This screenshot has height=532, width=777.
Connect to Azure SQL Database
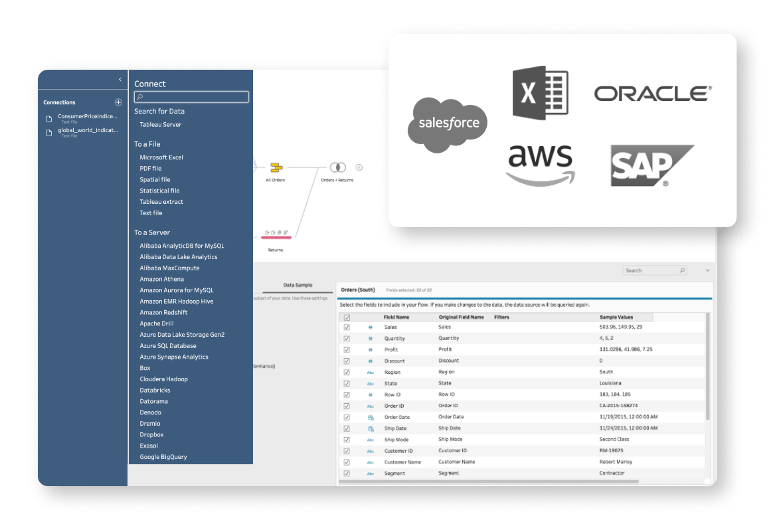coord(168,346)
